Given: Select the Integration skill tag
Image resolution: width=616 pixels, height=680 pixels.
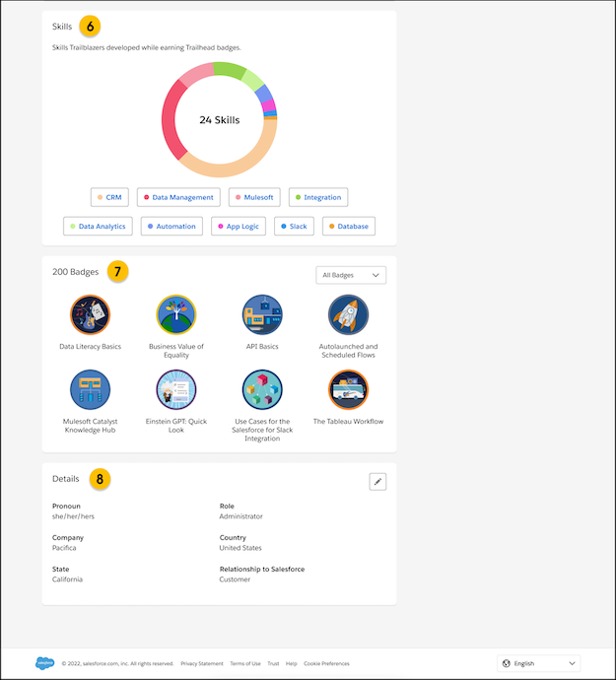Looking at the screenshot, I should [318, 197].
